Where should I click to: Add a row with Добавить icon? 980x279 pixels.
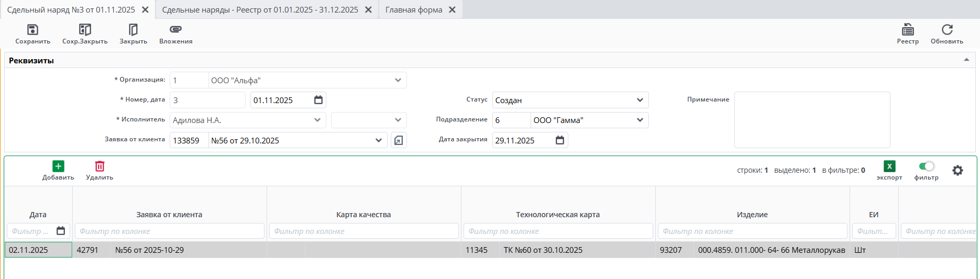(x=58, y=166)
